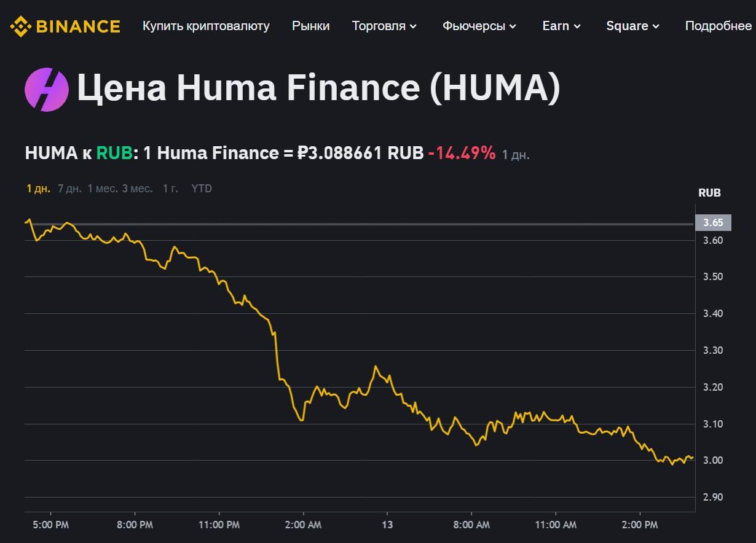756x543 pixels.
Task: Open the Подробнее menu
Action: coord(718,26)
